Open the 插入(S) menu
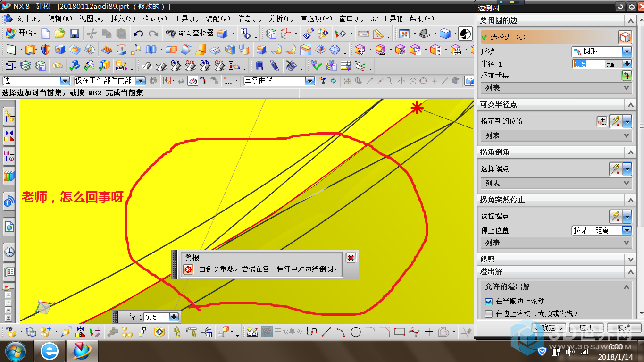 click(x=123, y=19)
